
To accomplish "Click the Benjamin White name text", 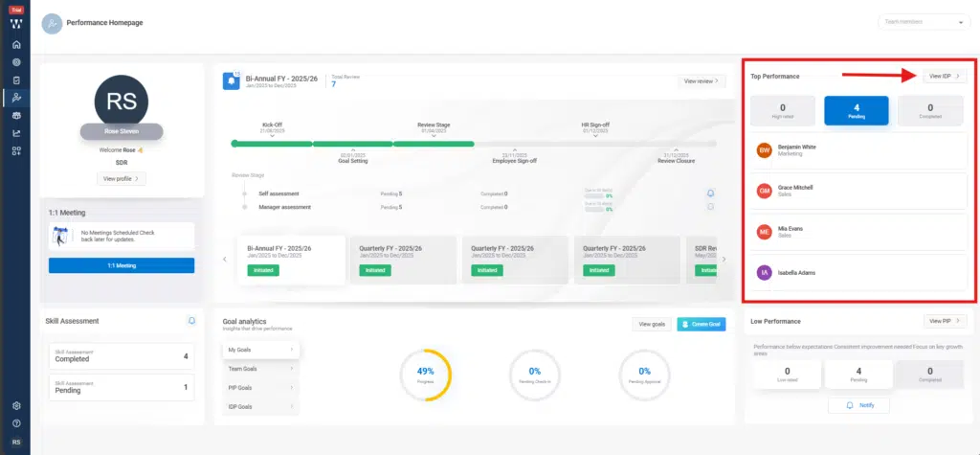I will [x=796, y=148].
